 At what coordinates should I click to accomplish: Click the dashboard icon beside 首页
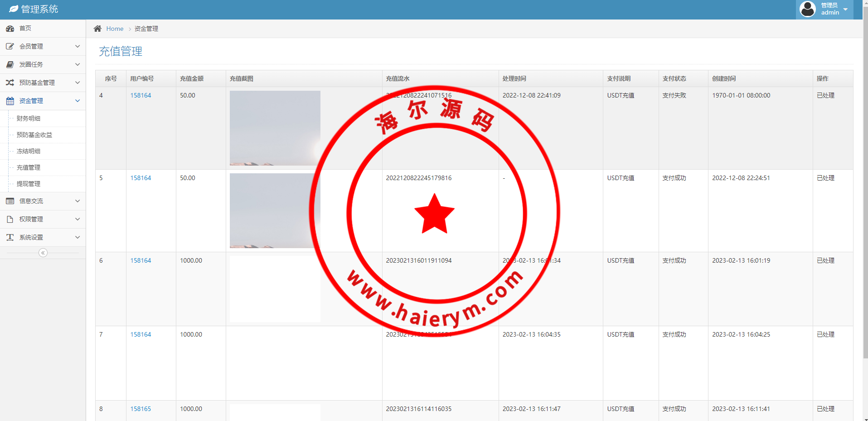click(10, 29)
